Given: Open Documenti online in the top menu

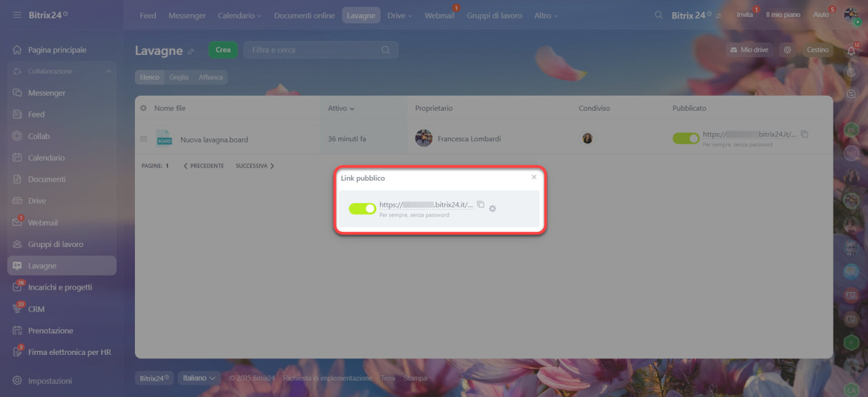Looking at the screenshot, I should [x=304, y=15].
